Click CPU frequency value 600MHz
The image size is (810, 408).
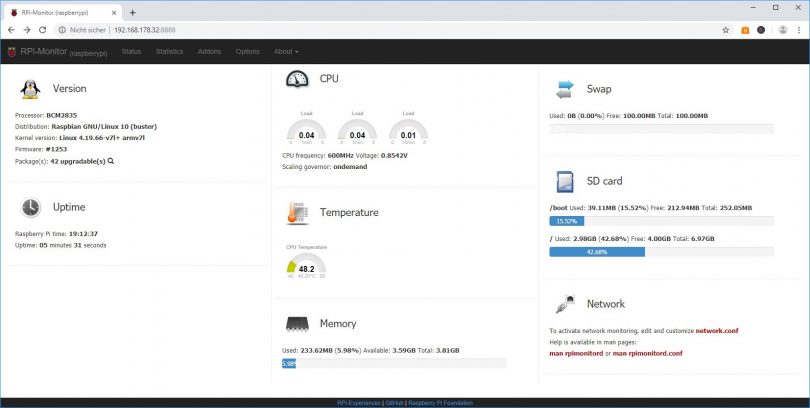pyautogui.click(x=341, y=155)
